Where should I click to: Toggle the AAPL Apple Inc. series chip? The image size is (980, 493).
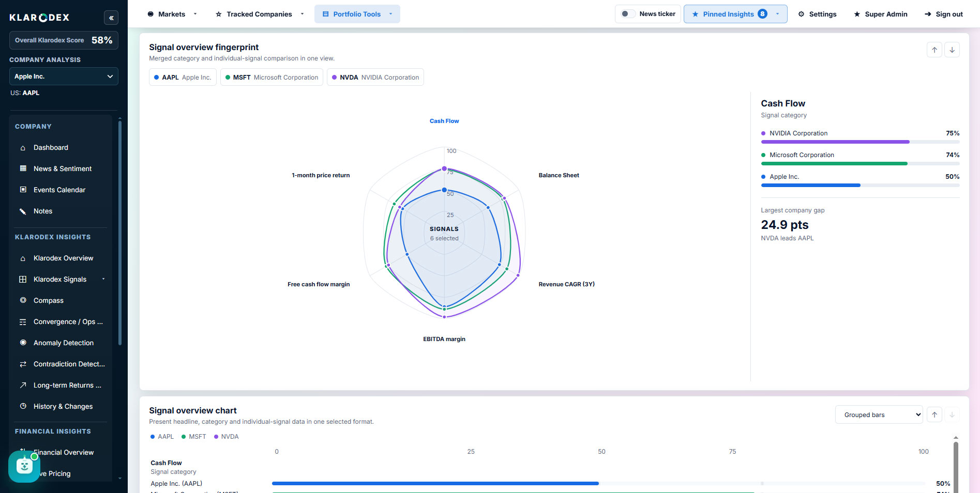pyautogui.click(x=183, y=78)
